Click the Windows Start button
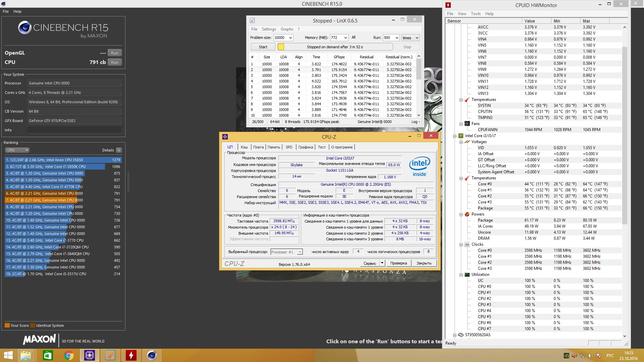644x362 pixels. tap(8, 355)
